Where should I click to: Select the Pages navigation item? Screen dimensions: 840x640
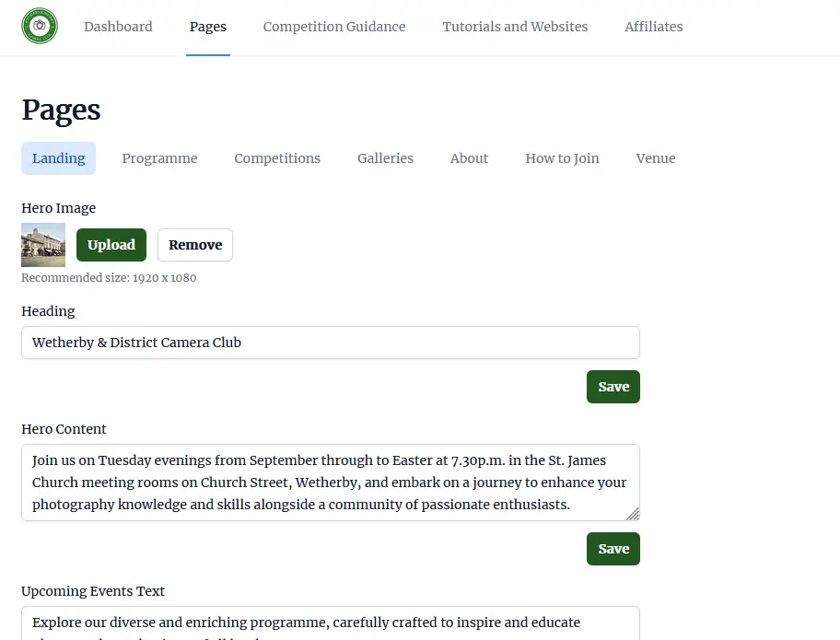208,27
